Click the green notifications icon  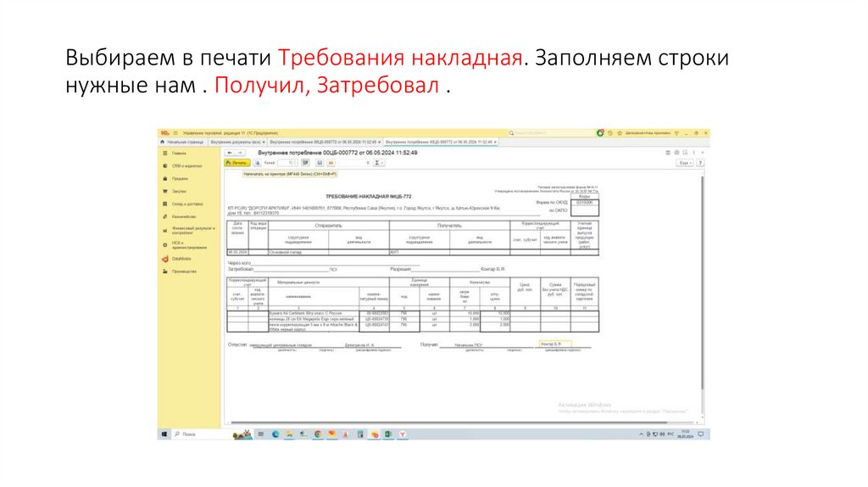click(x=600, y=133)
